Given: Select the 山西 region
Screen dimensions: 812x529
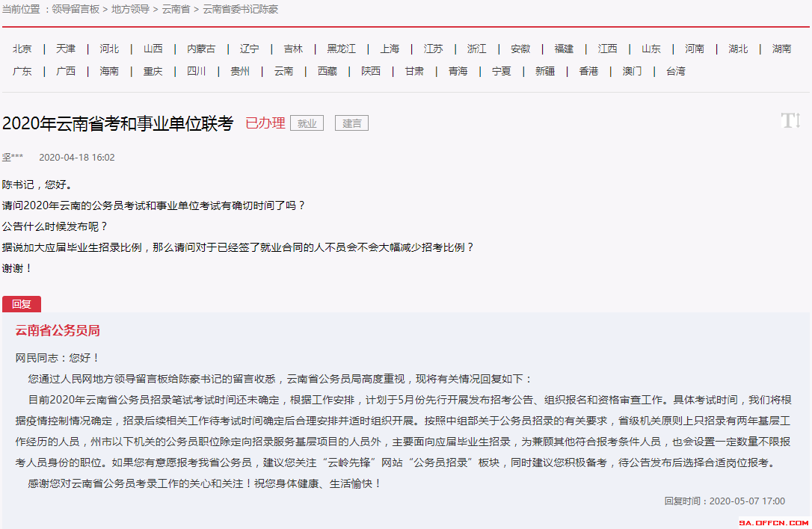Looking at the screenshot, I should click(153, 49).
